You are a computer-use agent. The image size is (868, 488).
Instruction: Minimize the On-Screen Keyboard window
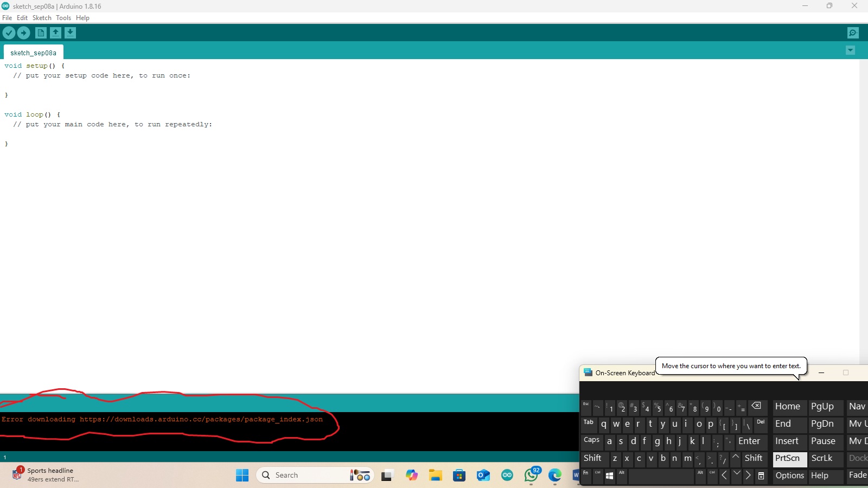pyautogui.click(x=821, y=373)
